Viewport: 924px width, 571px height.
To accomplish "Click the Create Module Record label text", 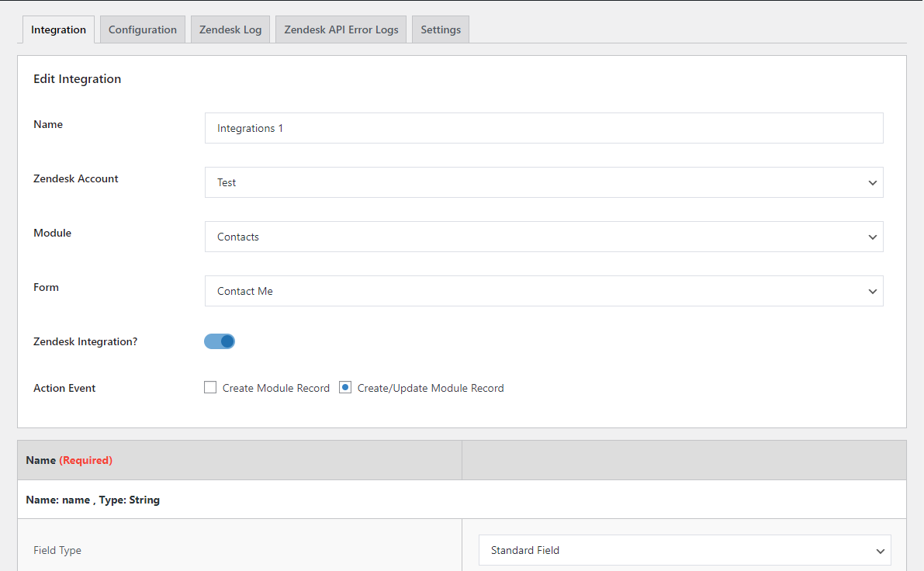I will click(x=275, y=388).
